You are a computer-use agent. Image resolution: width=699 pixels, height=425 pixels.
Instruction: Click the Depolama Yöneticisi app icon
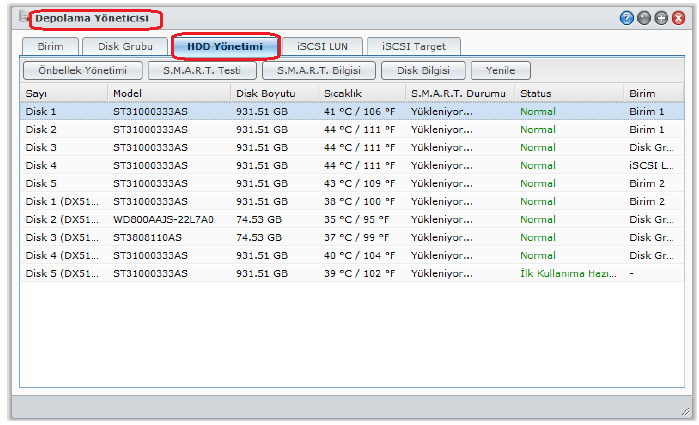(x=20, y=18)
